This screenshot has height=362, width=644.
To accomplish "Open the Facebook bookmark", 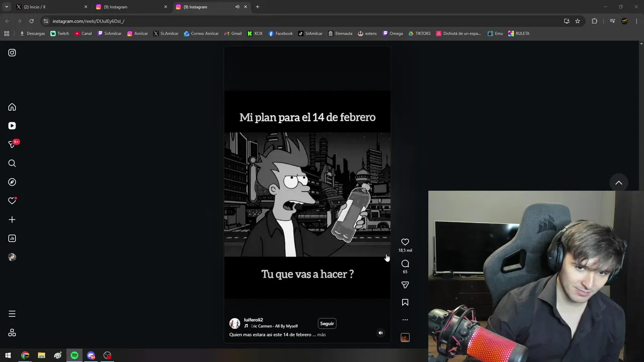I will point(280,34).
